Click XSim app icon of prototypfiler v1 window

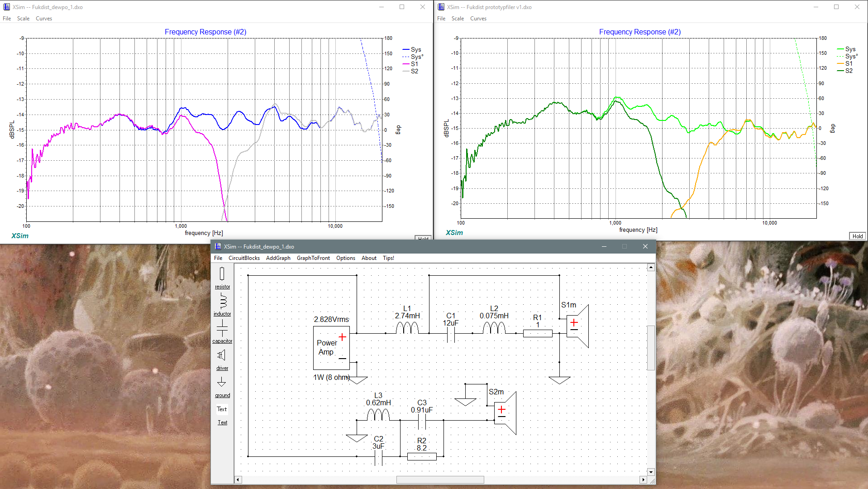click(441, 7)
